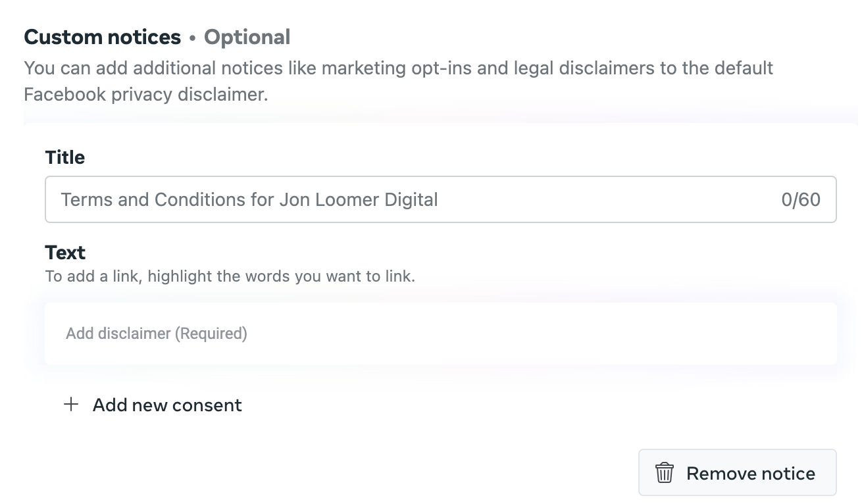The height and width of the screenshot is (504, 862).
Task: Click the Optional label
Action: pos(247,38)
